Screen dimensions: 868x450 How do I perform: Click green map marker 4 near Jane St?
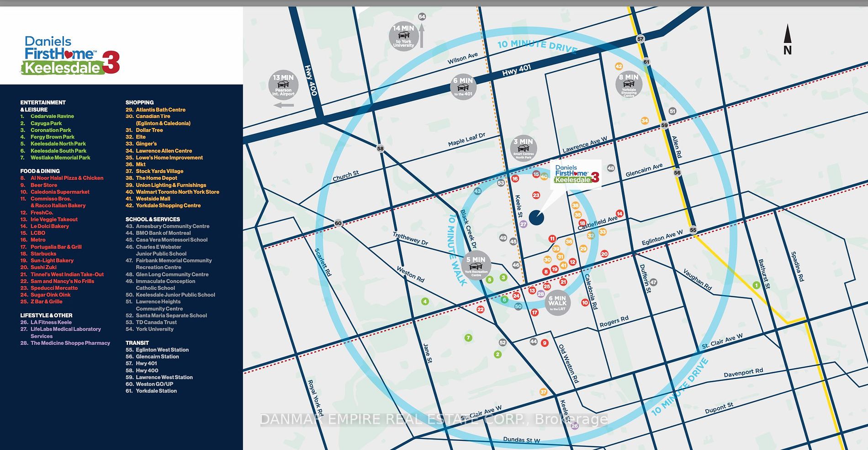point(425,301)
